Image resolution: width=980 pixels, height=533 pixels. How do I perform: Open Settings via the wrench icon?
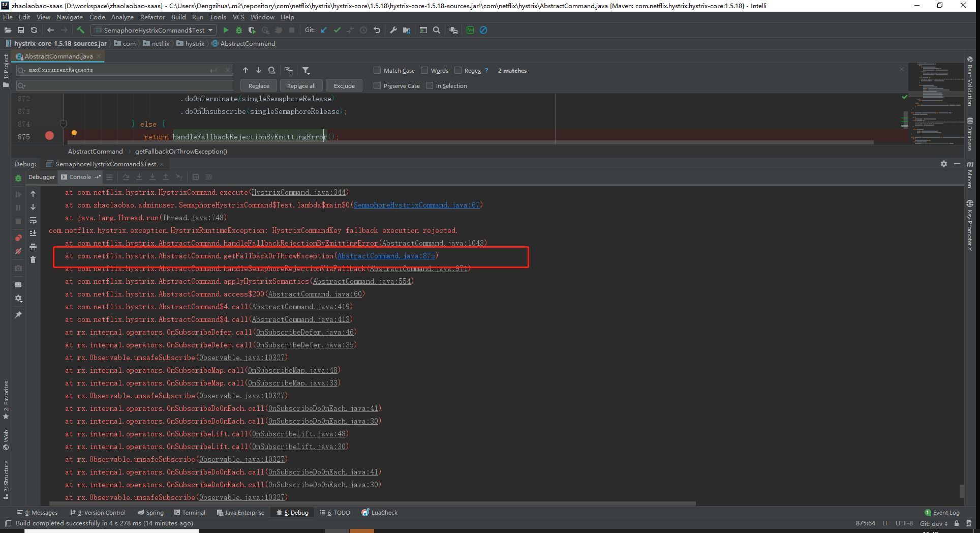pyautogui.click(x=393, y=30)
